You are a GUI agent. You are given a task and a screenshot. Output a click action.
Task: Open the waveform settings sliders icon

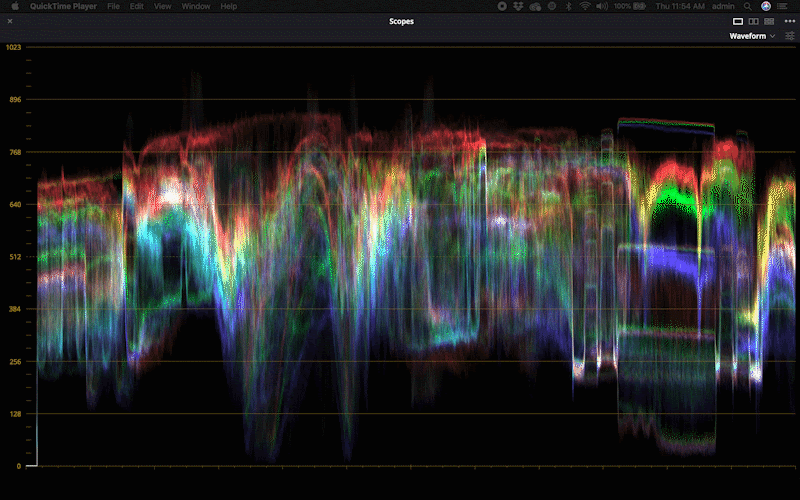(x=790, y=36)
